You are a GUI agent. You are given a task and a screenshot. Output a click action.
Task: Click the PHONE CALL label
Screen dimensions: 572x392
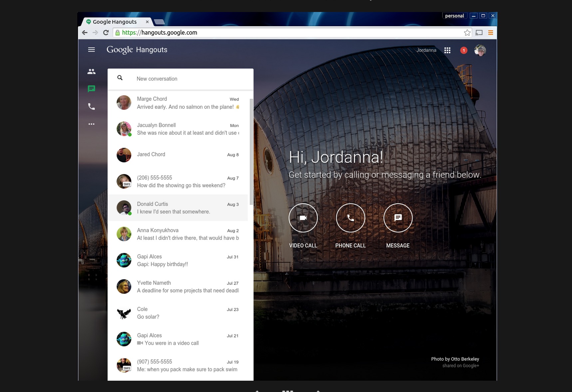click(350, 246)
